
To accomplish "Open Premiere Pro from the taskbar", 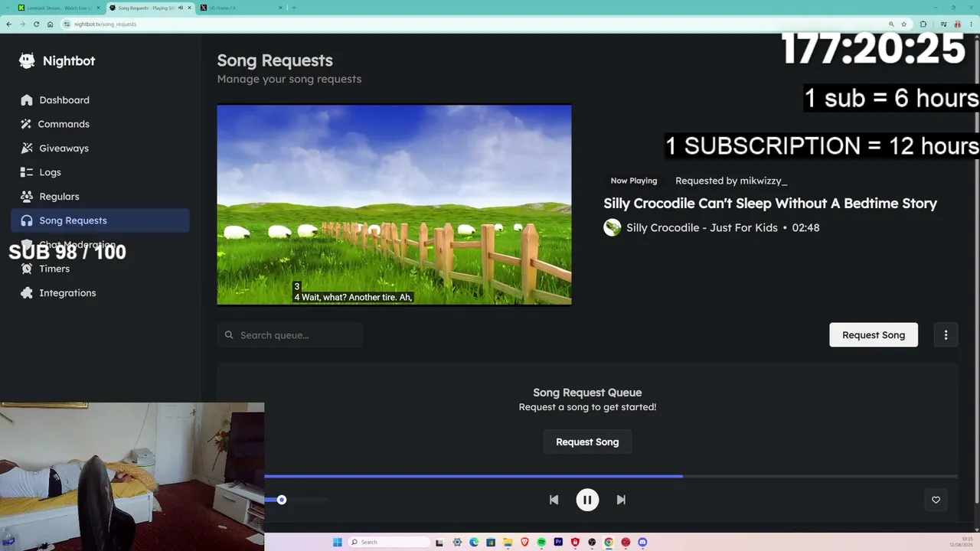I will [558, 543].
